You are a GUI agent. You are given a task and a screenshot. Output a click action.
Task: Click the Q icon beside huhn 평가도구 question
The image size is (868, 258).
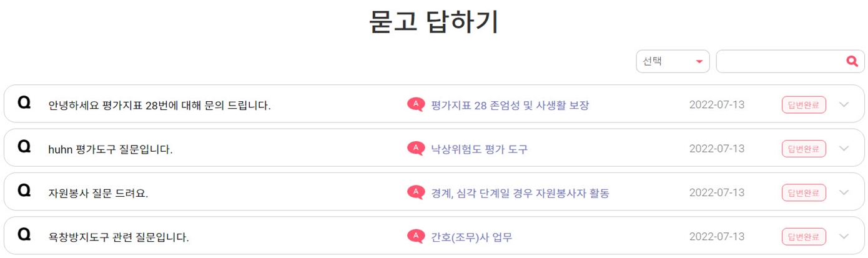point(24,147)
